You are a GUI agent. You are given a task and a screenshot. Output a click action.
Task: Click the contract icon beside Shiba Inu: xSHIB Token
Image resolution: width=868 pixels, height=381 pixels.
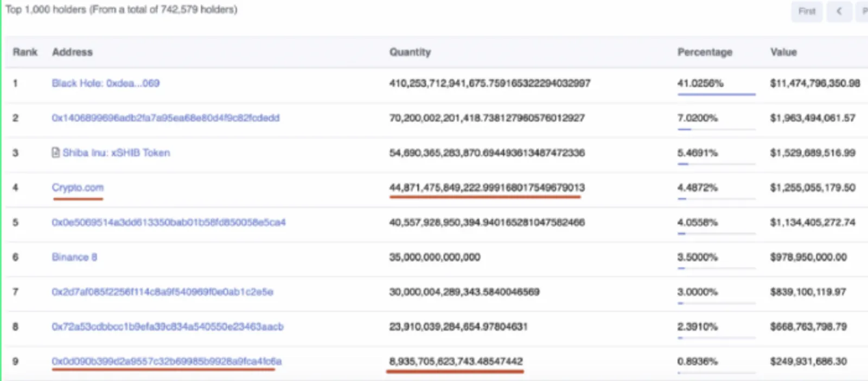pos(55,152)
